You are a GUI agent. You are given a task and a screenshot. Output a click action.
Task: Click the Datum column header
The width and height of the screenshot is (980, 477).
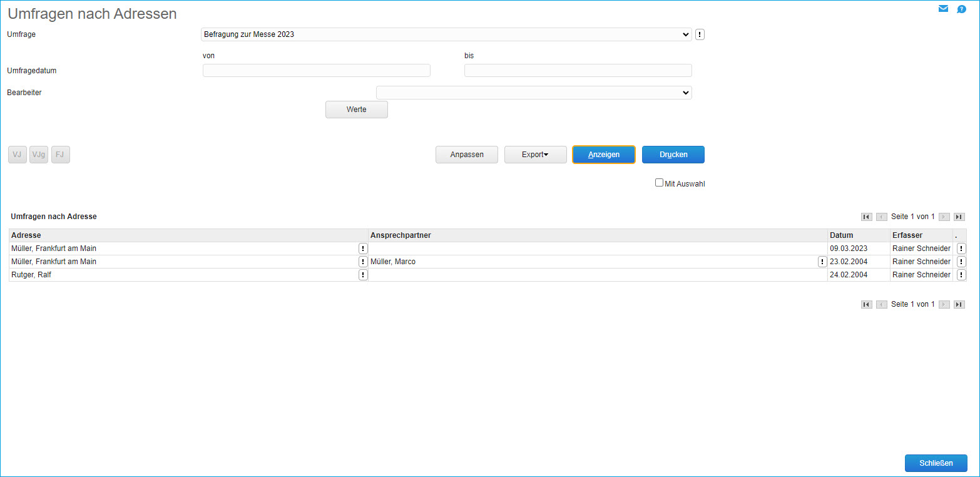pyautogui.click(x=859, y=235)
